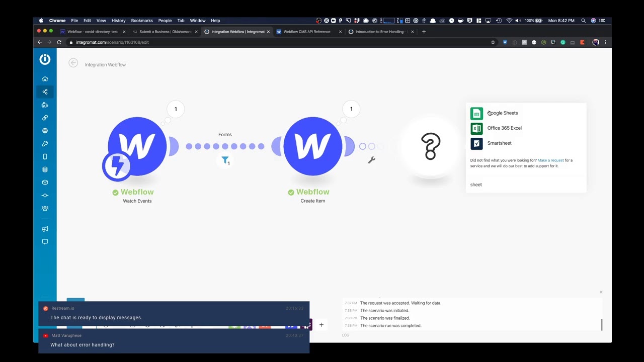
Task: Reload the integromat page
Action: click(59, 42)
